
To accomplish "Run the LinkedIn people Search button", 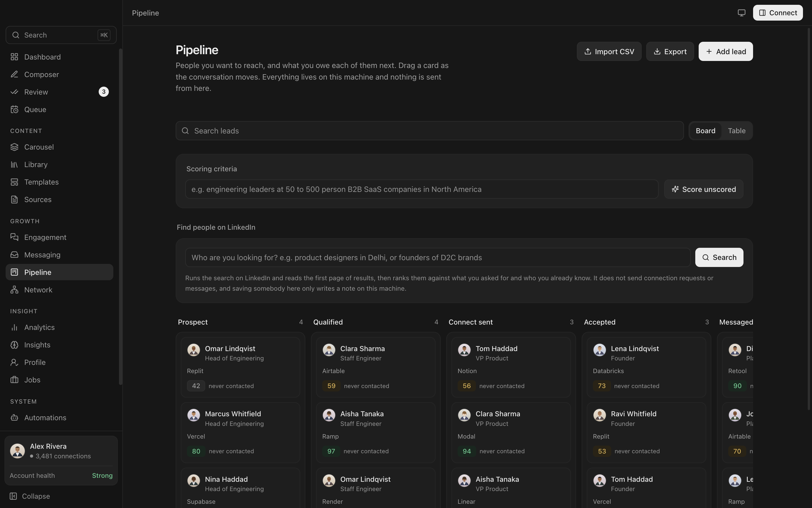I will 719,257.
